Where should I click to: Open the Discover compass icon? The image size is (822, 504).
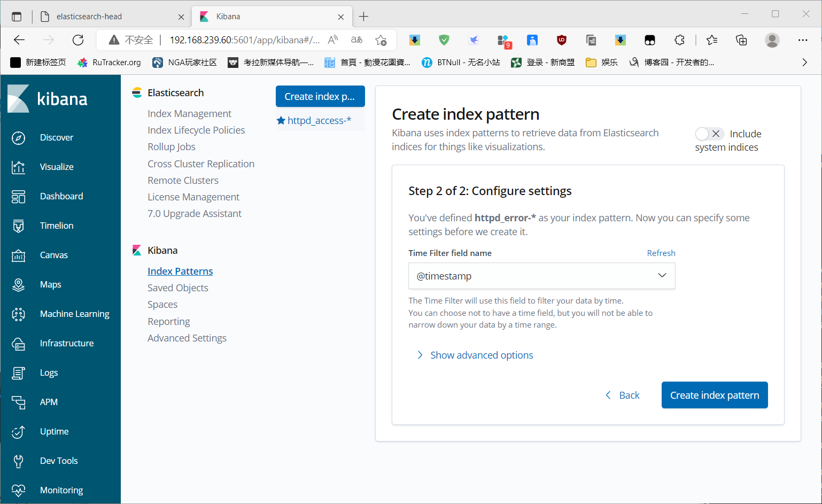pos(18,138)
